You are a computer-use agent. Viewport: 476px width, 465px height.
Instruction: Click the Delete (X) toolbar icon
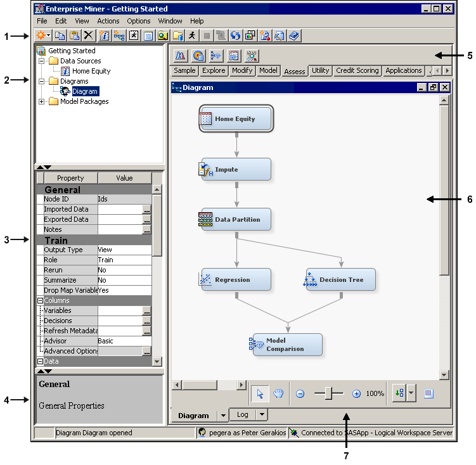pos(88,35)
